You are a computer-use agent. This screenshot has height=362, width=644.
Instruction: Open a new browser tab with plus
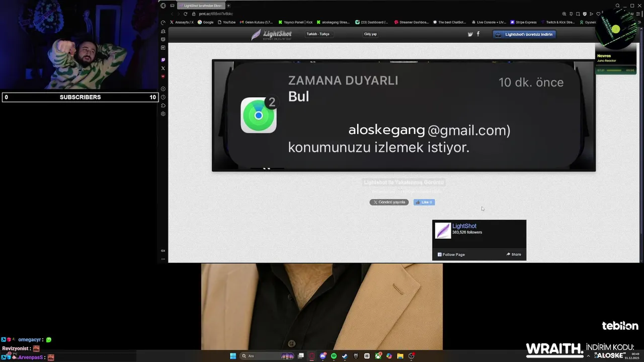(228, 6)
